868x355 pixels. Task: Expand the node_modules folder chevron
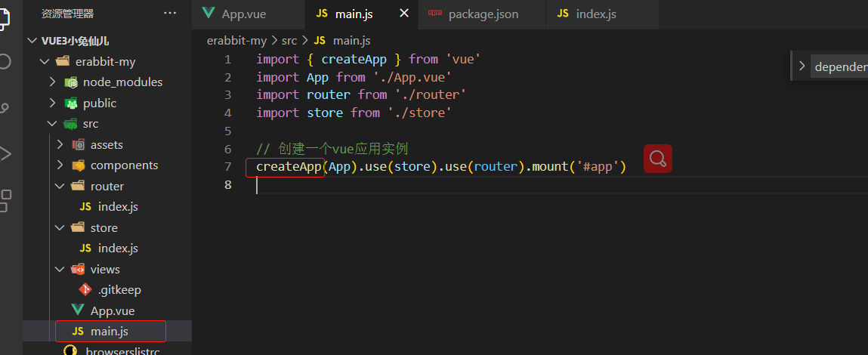click(x=53, y=82)
